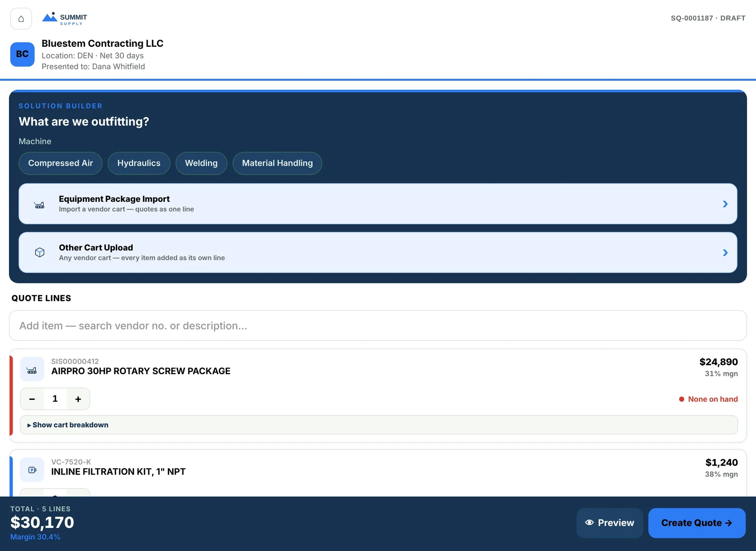Click the $24,890 price
756x551 pixels.
tap(719, 362)
